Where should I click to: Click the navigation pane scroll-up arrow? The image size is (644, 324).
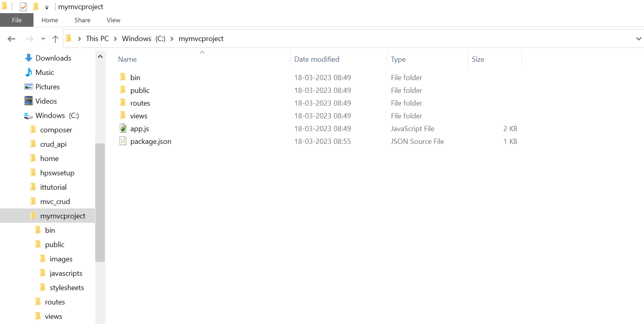click(100, 57)
